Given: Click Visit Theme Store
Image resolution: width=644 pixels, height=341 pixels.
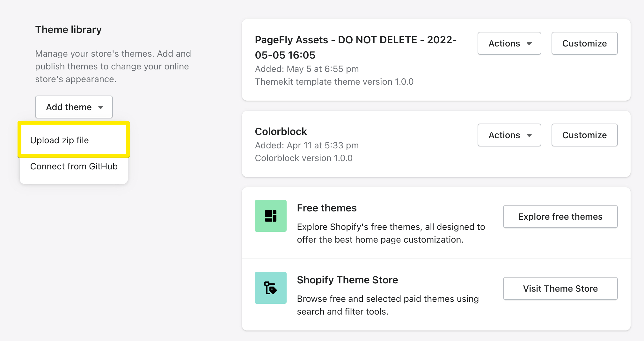Looking at the screenshot, I should coord(560,288).
